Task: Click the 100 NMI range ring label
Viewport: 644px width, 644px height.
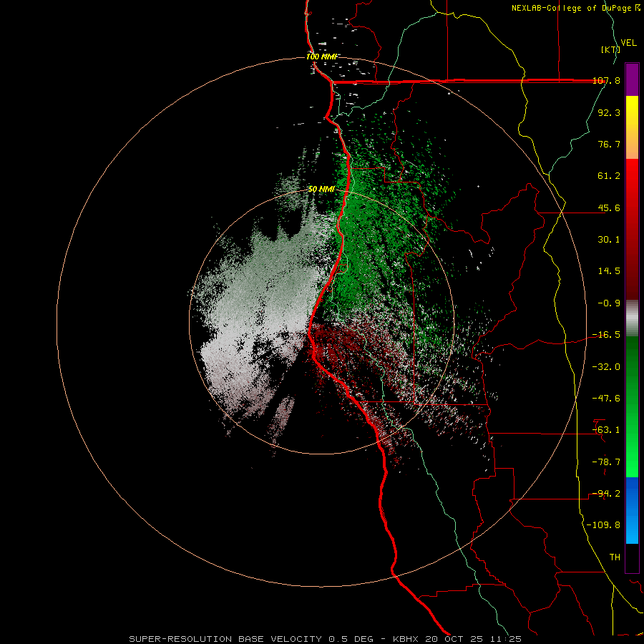Action: (x=323, y=57)
